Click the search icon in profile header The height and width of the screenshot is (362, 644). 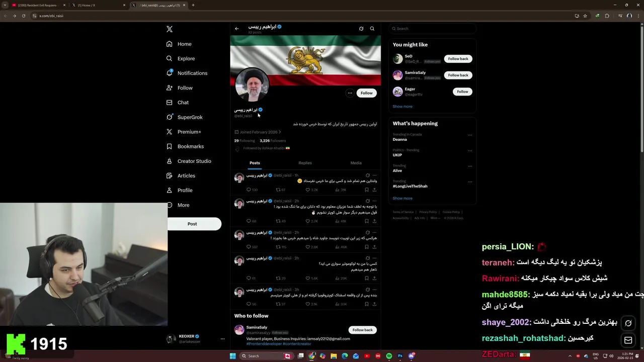click(372, 29)
